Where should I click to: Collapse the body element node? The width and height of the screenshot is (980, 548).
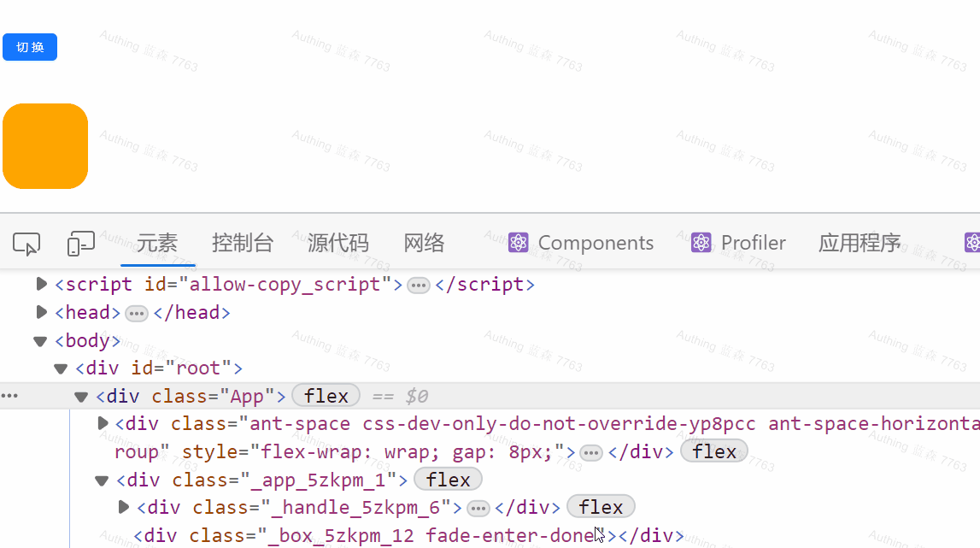point(41,341)
